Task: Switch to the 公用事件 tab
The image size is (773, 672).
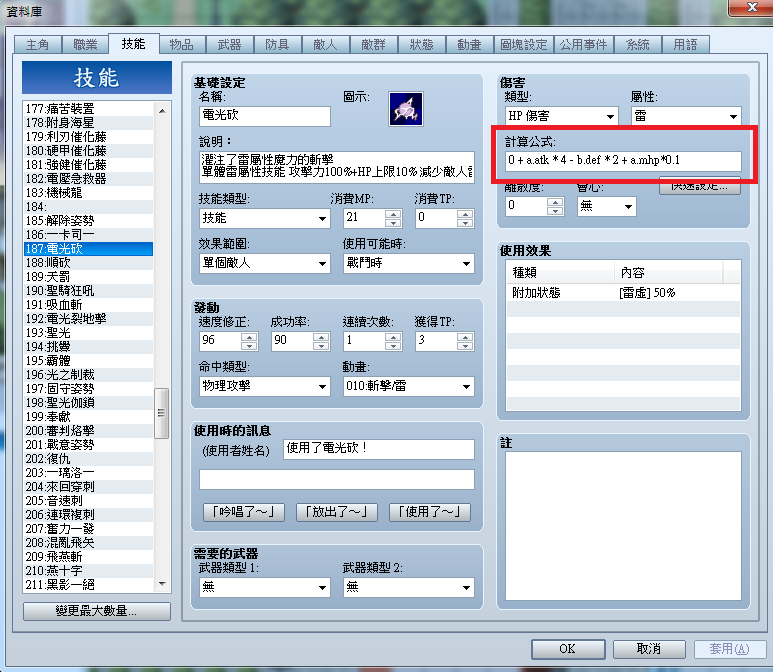Action: pyautogui.click(x=583, y=45)
